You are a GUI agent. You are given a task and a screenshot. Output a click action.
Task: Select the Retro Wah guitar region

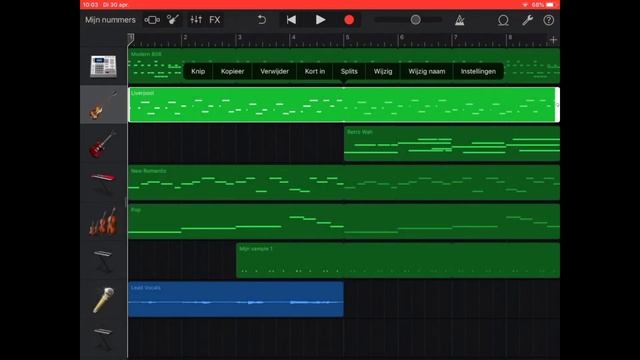coord(452,143)
